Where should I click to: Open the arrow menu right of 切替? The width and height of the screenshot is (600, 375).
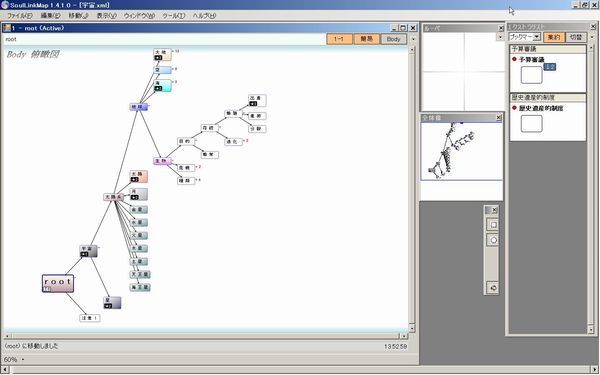(592, 37)
